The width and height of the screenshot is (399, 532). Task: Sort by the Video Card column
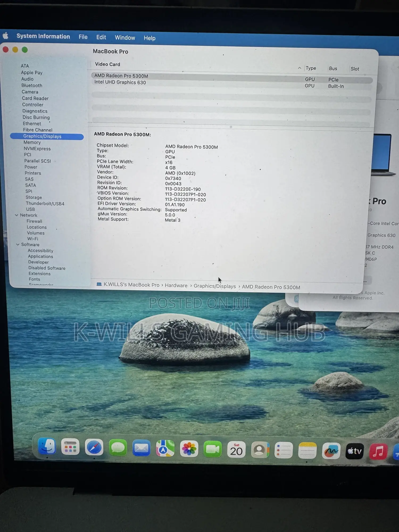click(x=107, y=64)
